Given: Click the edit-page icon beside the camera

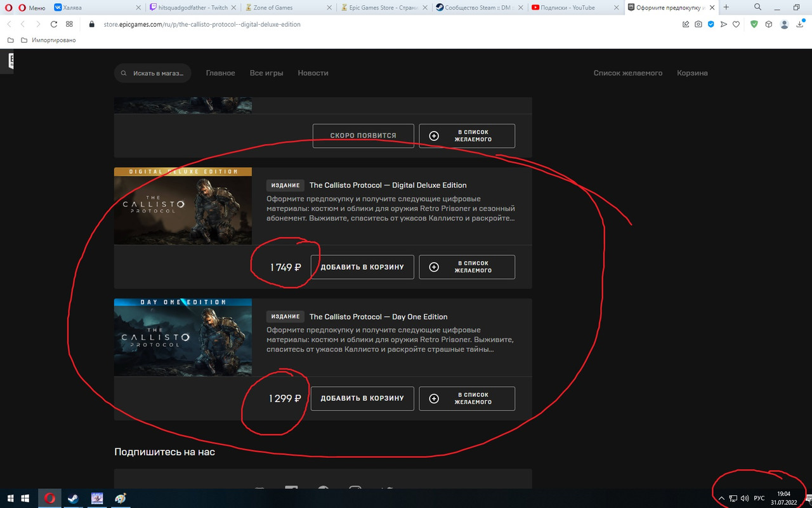Looking at the screenshot, I should (686, 24).
